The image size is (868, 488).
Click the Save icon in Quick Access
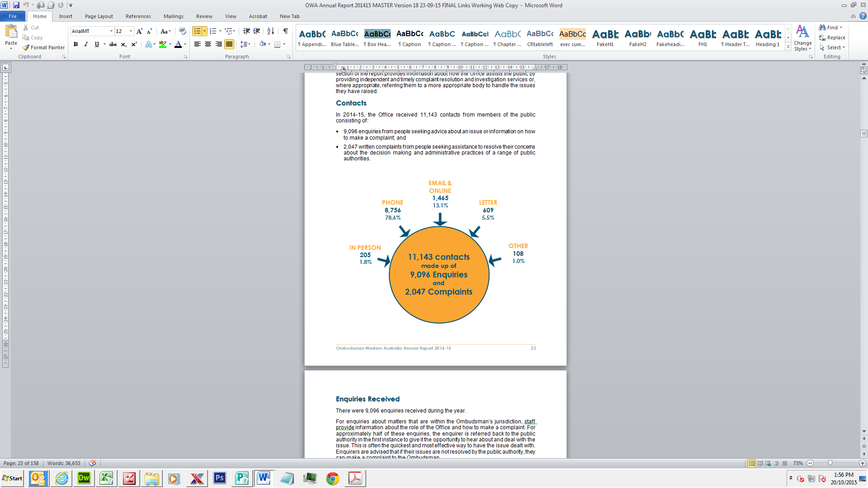(x=16, y=5)
